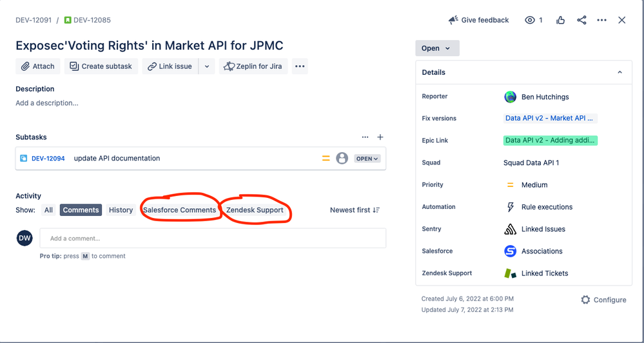
Task: Click the Medium priority value
Action: (534, 185)
